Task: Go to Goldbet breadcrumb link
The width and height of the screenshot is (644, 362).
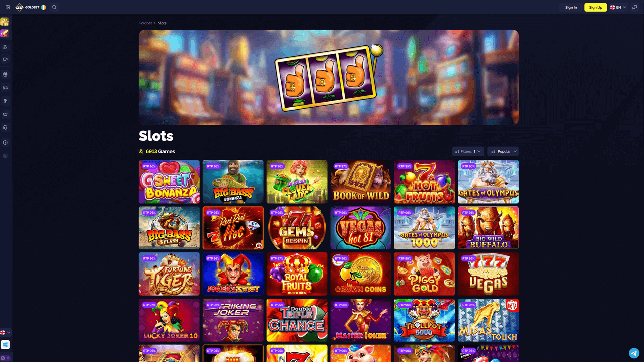Action: (145, 23)
